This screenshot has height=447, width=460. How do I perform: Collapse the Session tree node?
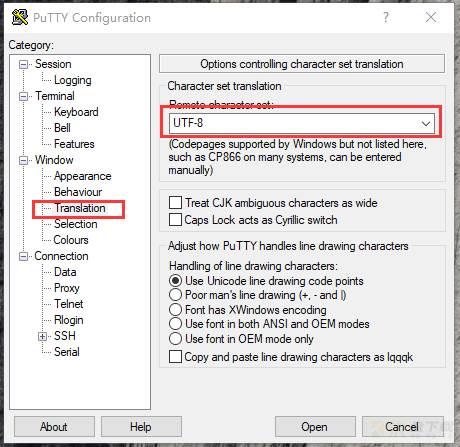tap(23, 64)
